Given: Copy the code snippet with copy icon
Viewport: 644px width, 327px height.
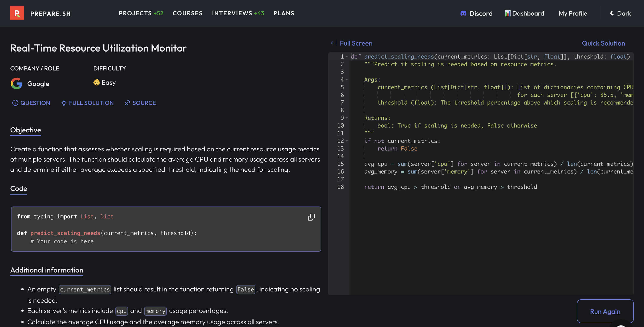Looking at the screenshot, I should pyautogui.click(x=311, y=217).
